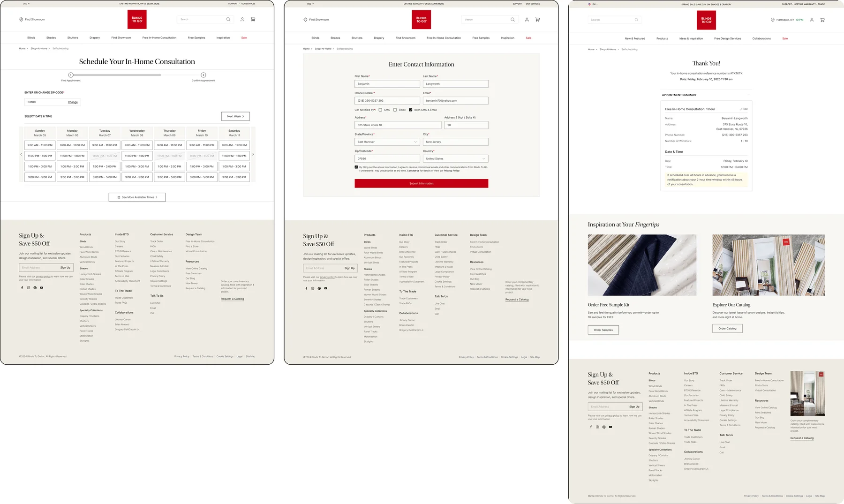Open account icon on the scheduling page
This screenshot has height=504, width=844.
click(242, 19)
